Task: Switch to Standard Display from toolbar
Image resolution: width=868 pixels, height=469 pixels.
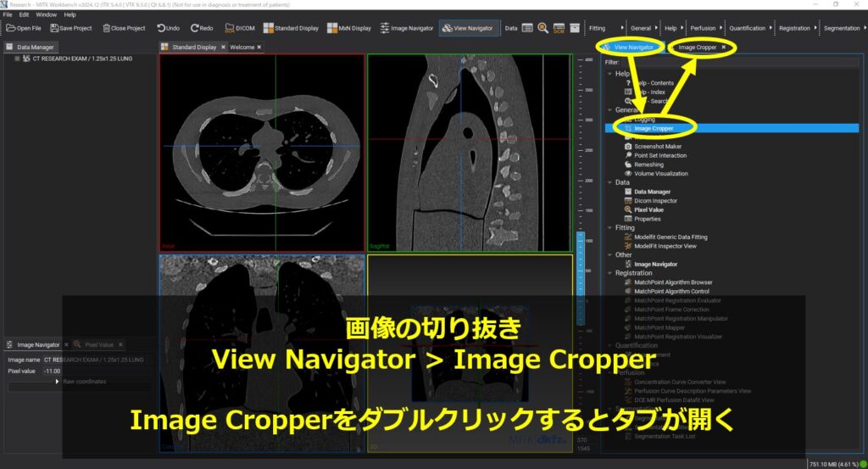Action: (x=291, y=28)
